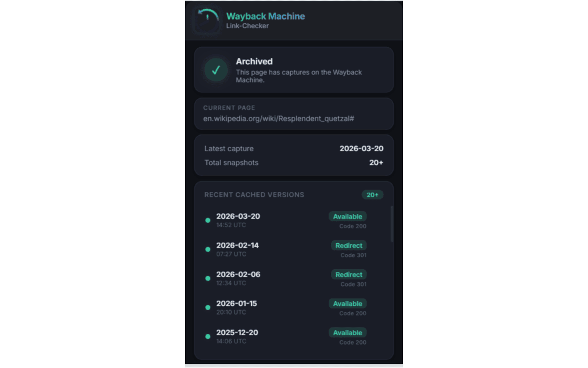Select the green status dot beside 2026-02-14
Image resolution: width=588 pixels, height=368 pixels.
click(x=208, y=249)
